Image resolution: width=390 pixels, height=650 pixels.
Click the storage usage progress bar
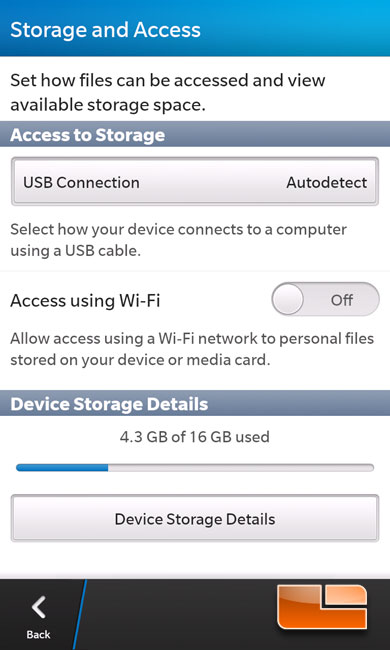[195, 468]
